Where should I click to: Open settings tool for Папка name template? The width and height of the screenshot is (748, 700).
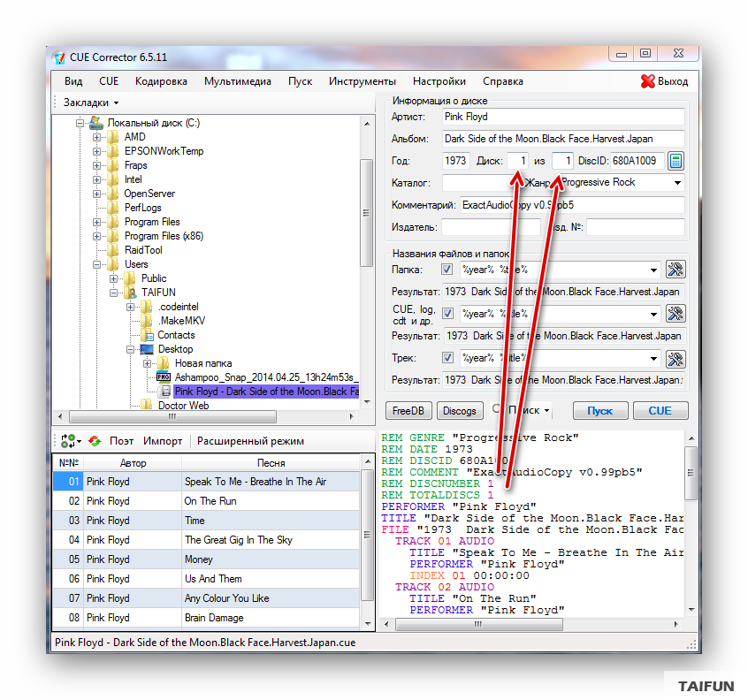point(675,270)
